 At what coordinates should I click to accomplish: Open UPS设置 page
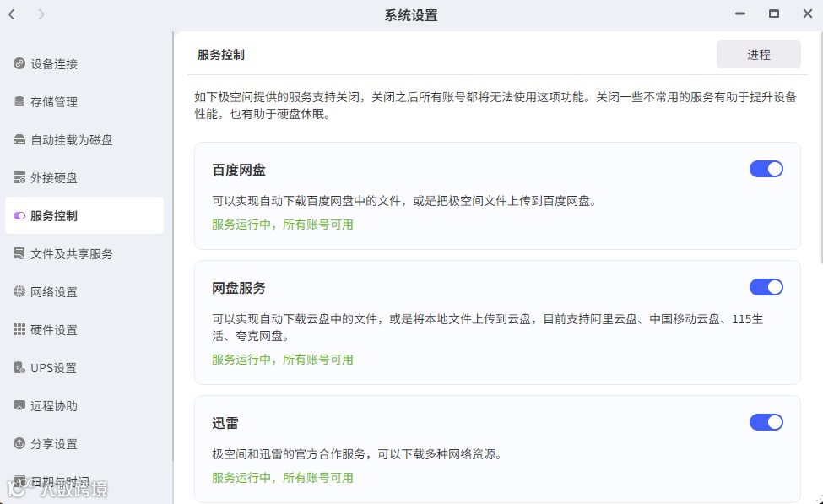(84, 367)
